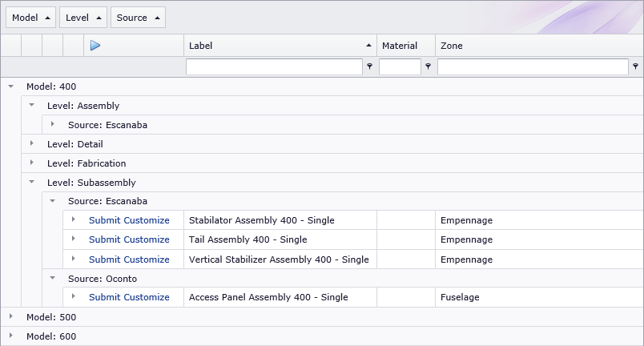This screenshot has width=644, height=346.
Task: Click Submit Customize for Access Panel Assembly
Action: tap(129, 297)
